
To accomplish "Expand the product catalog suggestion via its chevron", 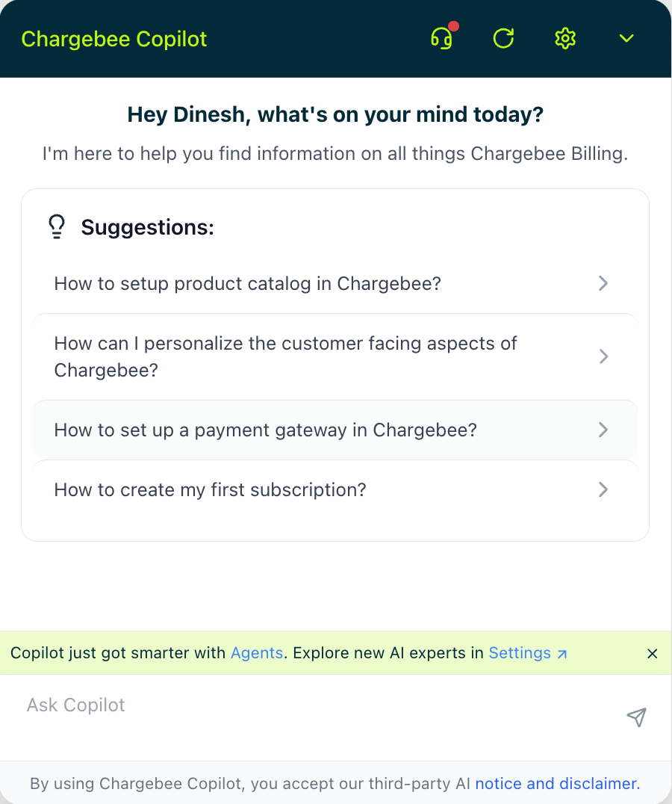I will (603, 283).
